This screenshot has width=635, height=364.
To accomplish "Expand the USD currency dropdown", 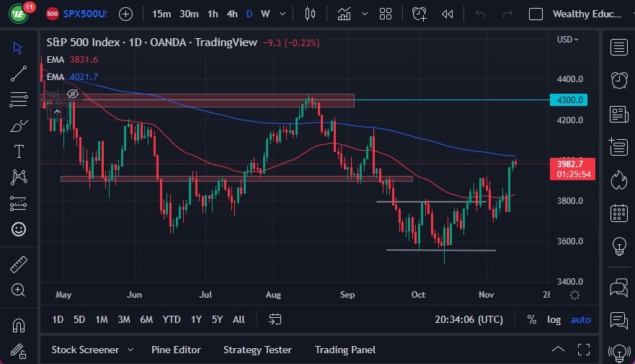I will pos(568,40).
